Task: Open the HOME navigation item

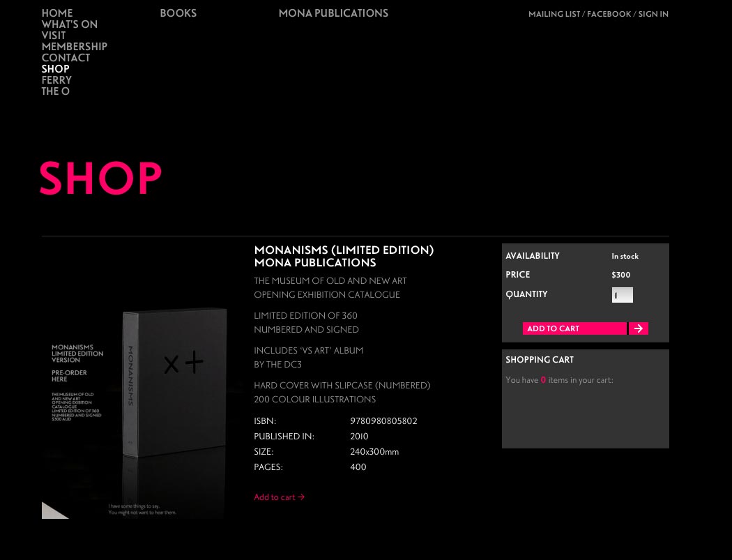Action: click(x=57, y=13)
